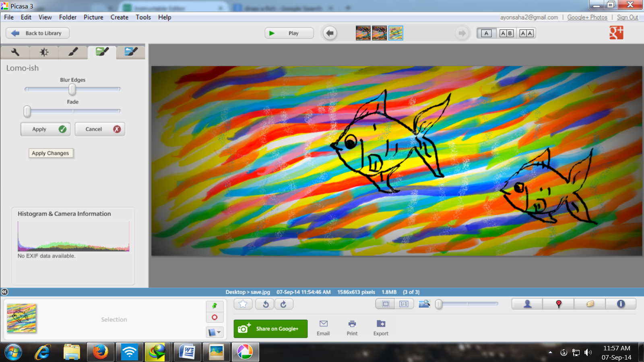644x362 pixels.
Task: Open the View menu
Action: (45, 17)
